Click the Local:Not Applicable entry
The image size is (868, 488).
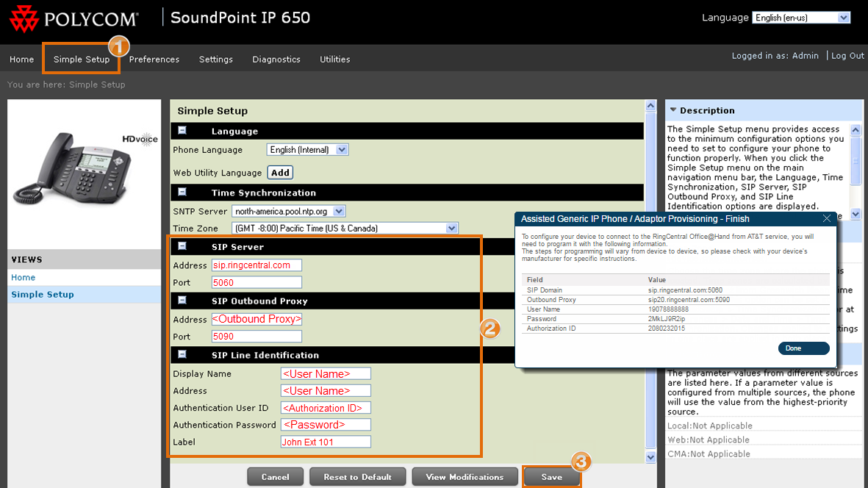click(710, 426)
